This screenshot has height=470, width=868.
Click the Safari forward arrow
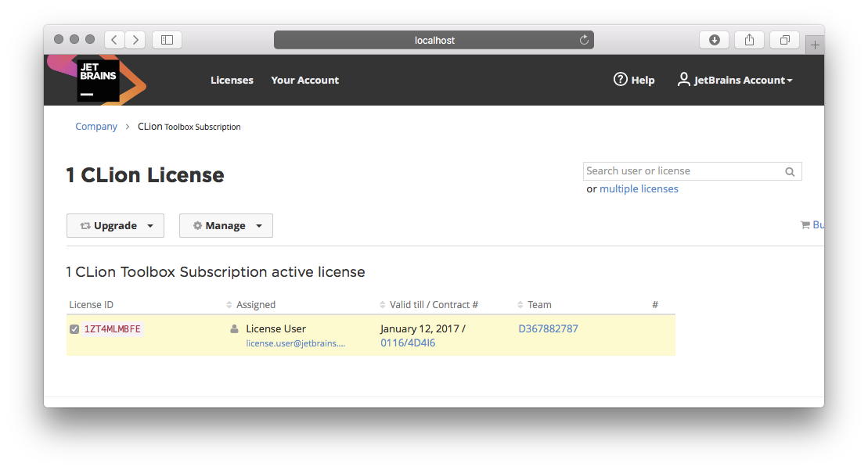point(135,40)
